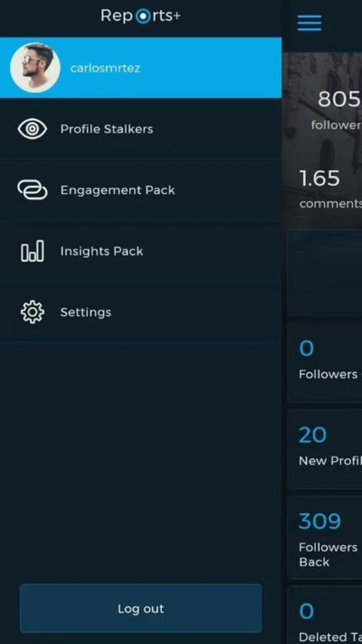
Task: Click the chain links Engagement Pack icon
Action: [x=32, y=190]
